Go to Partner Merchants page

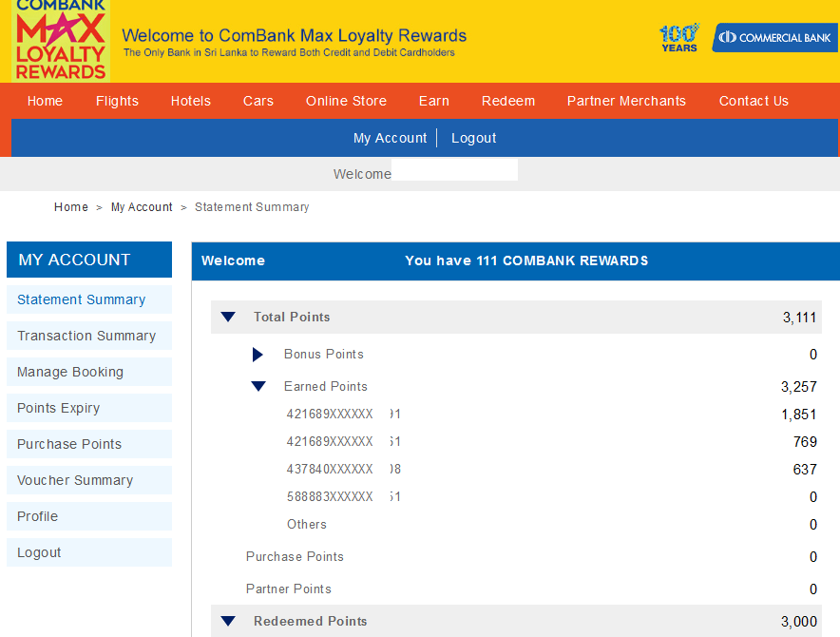(x=626, y=101)
